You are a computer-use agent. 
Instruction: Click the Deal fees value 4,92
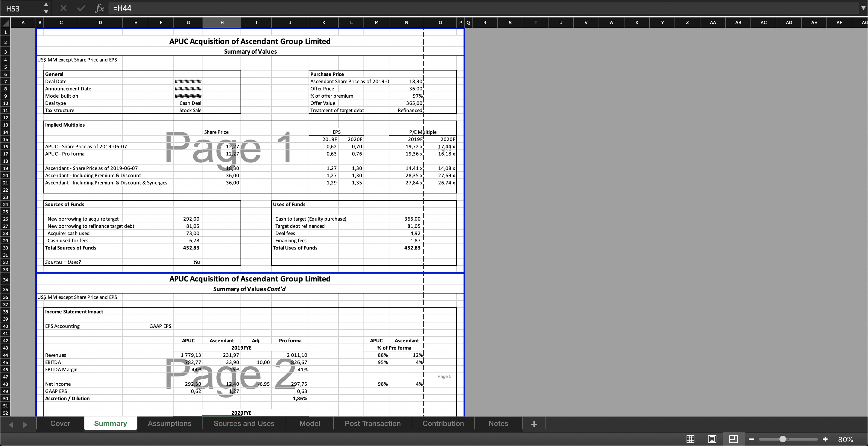[x=406, y=234]
